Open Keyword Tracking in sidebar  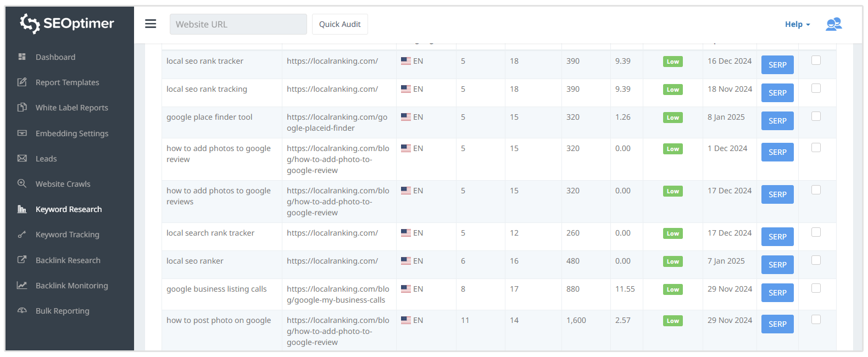pyautogui.click(x=67, y=235)
